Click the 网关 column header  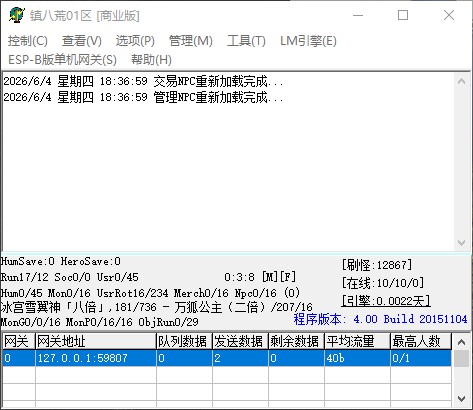tap(18, 341)
